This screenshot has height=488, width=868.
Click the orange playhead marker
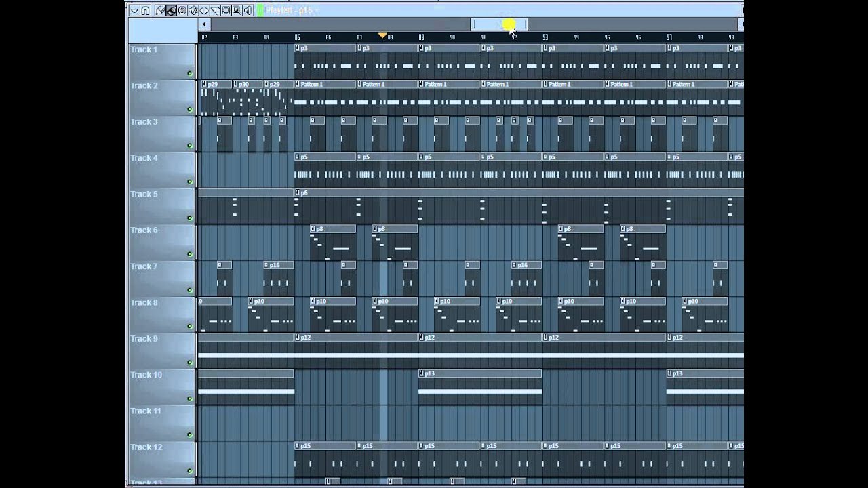coord(382,35)
